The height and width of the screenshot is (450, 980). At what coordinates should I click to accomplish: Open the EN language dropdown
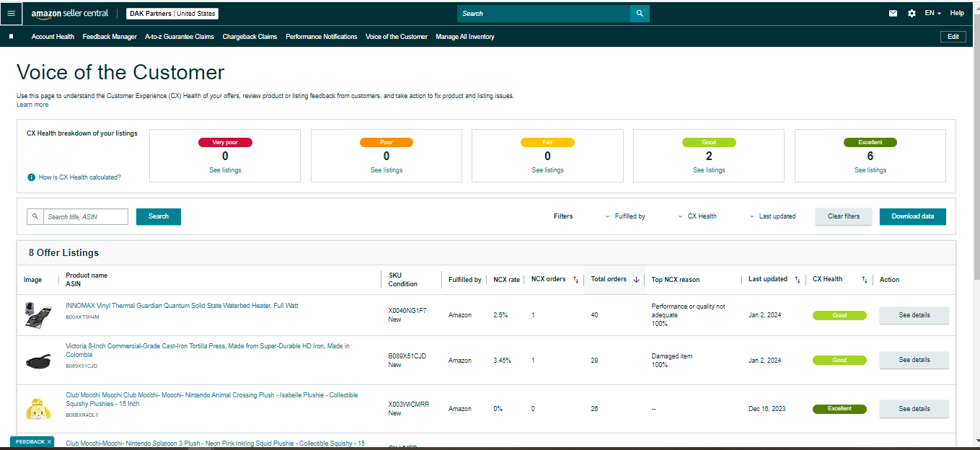point(933,13)
